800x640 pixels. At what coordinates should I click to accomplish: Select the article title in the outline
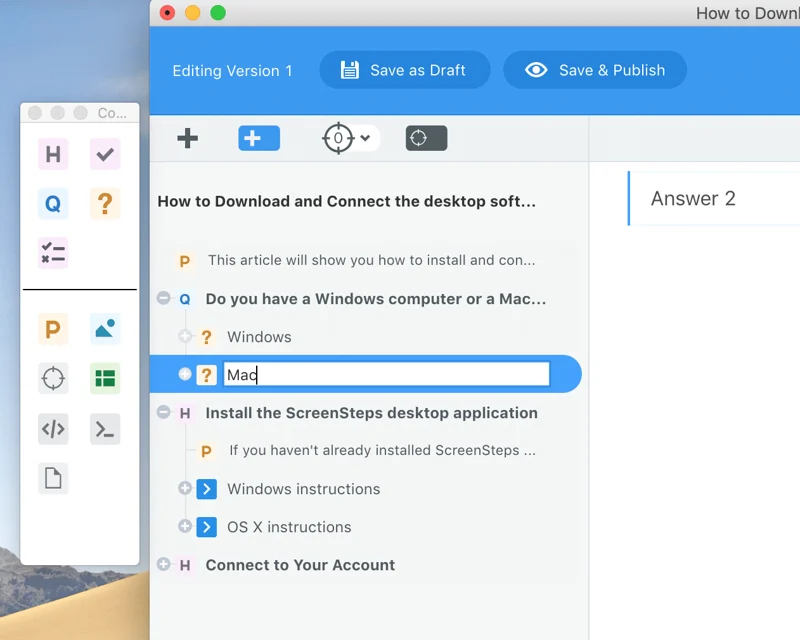click(x=347, y=202)
